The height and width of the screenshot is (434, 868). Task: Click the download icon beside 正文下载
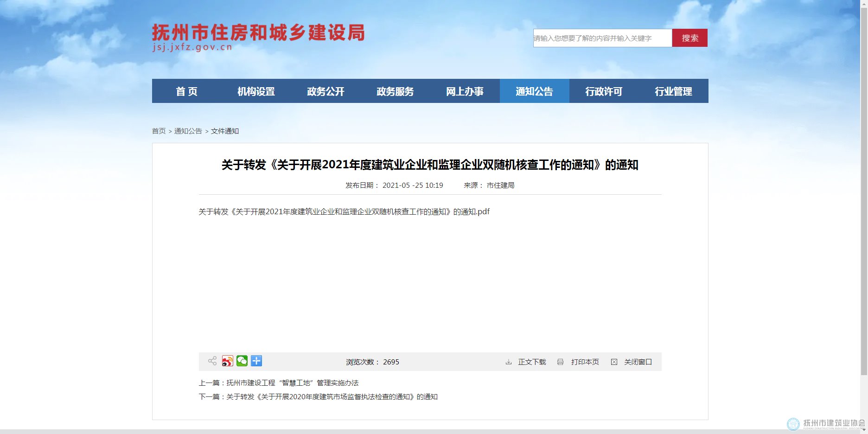click(x=509, y=362)
